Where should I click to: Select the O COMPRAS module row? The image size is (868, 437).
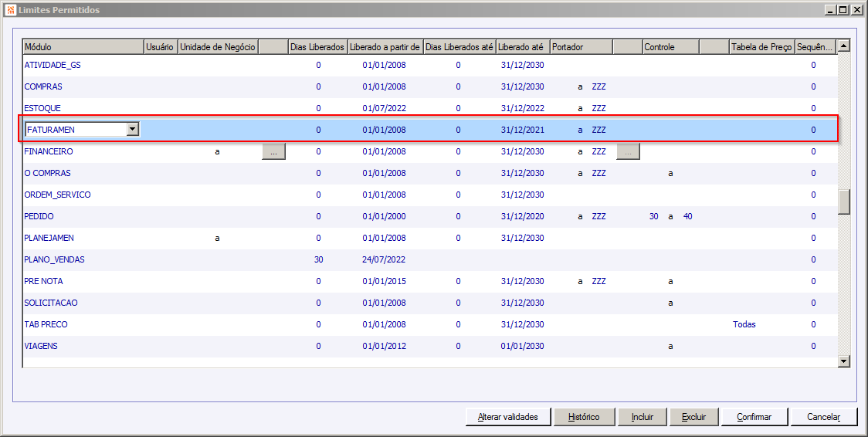[429, 173]
